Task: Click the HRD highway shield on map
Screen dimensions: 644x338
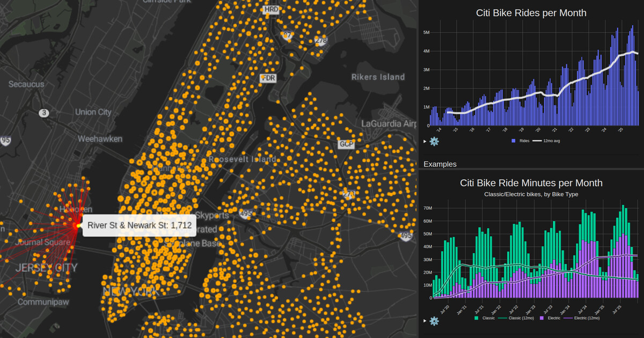Action: [x=270, y=10]
